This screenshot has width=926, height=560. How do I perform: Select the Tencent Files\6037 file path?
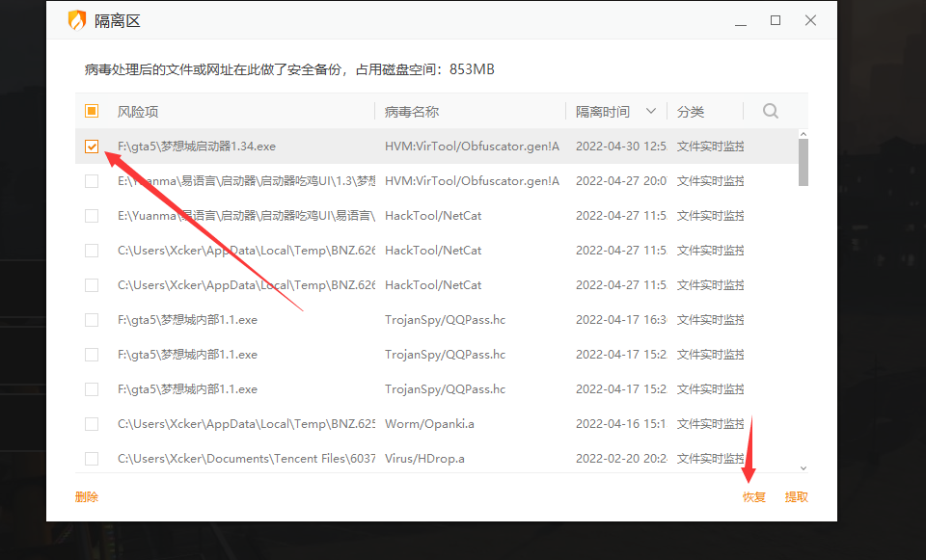(246, 459)
